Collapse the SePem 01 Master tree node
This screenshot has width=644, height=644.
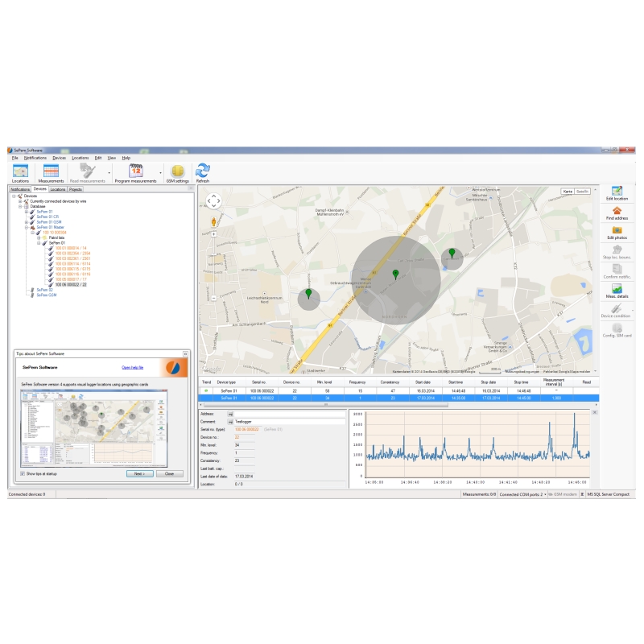pyautogui.click(x=27, y=228)
